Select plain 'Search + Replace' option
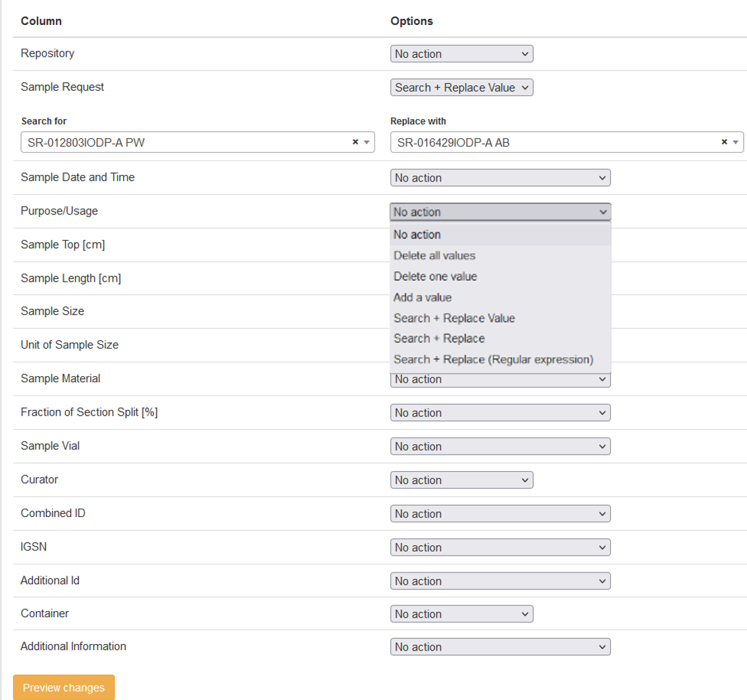Image resolution: width=747 pixels, height=700 pixels. click(x=439, y=339)
